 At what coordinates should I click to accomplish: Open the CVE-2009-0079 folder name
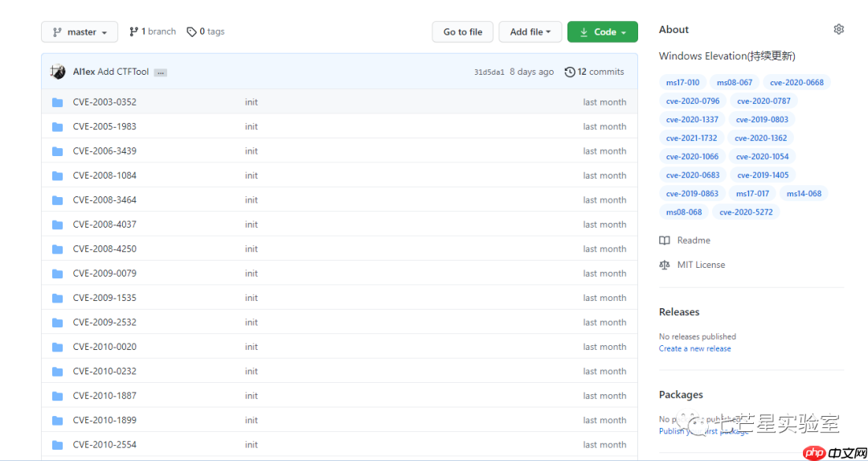(104, 274)
